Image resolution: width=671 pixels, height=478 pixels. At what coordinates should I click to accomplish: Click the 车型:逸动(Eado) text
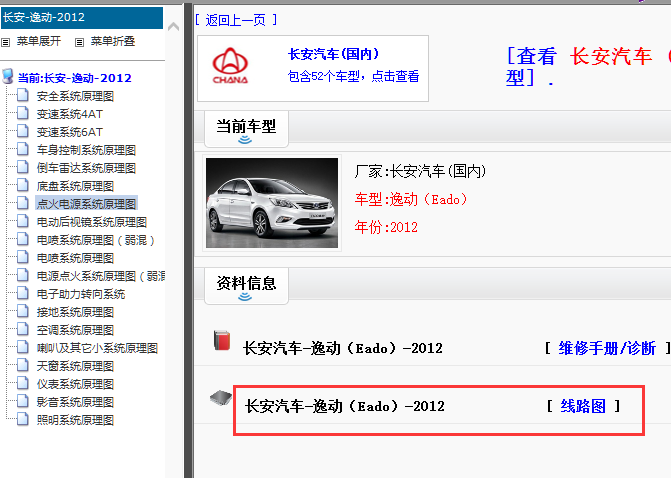pos(410,199)
